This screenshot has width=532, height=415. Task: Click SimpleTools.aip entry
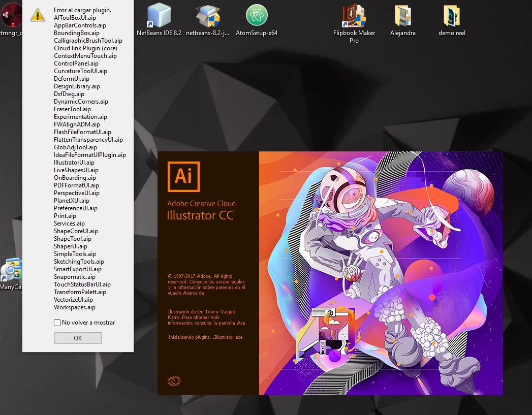(75, 254)
